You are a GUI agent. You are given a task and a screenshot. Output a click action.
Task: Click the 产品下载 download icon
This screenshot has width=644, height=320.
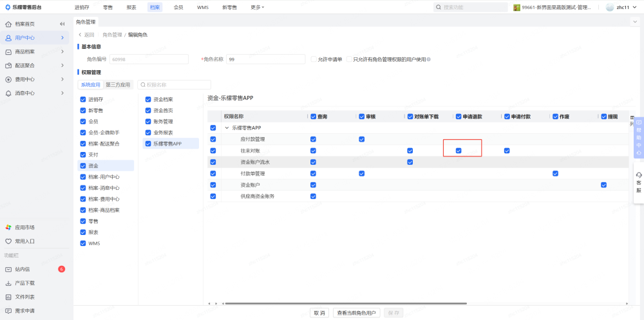[x=8, y=283]
